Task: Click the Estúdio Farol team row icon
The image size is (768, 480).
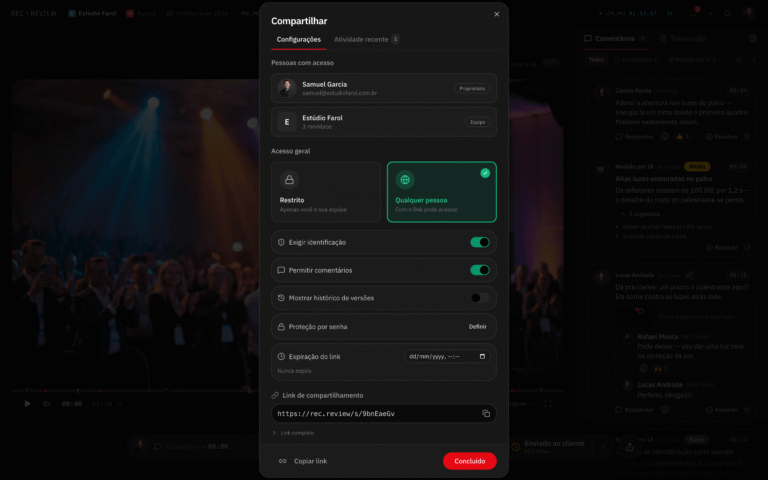Action: coord(287,122)
